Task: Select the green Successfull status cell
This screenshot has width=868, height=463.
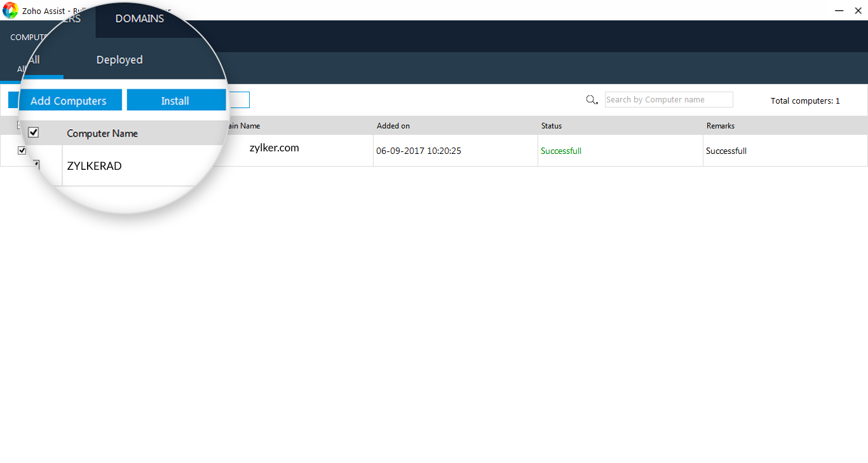Action: tap(561, 151)
